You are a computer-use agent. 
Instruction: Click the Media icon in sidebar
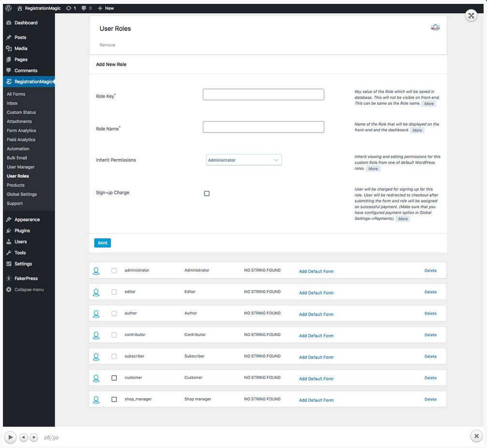point(9,48)
